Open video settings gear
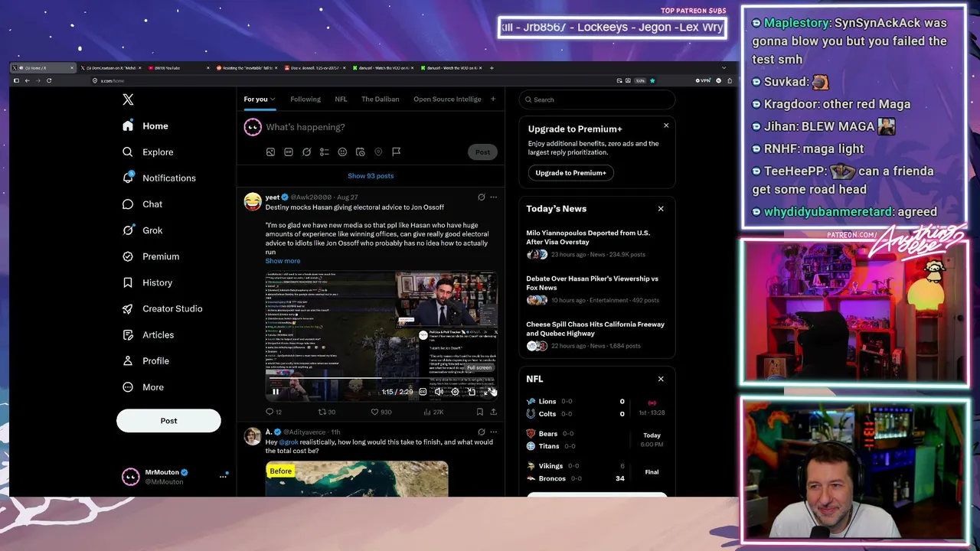This screenshot has width=980, height=551. tap(455, 392)
